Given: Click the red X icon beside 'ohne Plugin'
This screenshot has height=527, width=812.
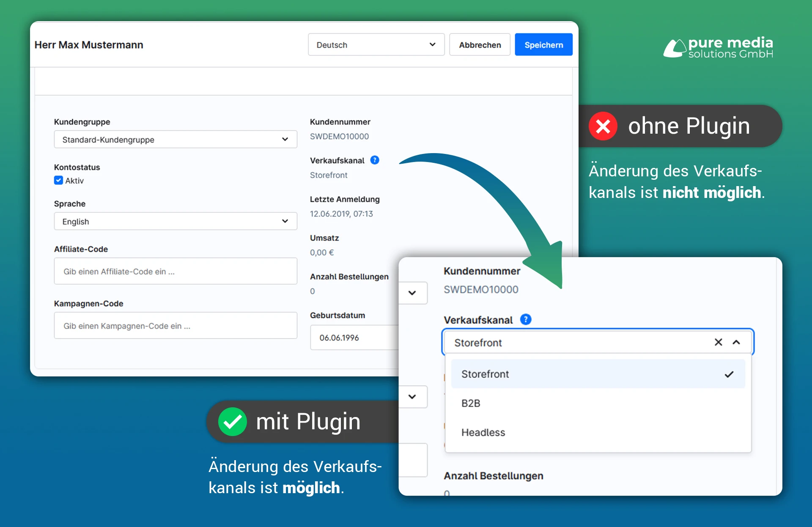Looking at the screenshot, I should [603, 126].
